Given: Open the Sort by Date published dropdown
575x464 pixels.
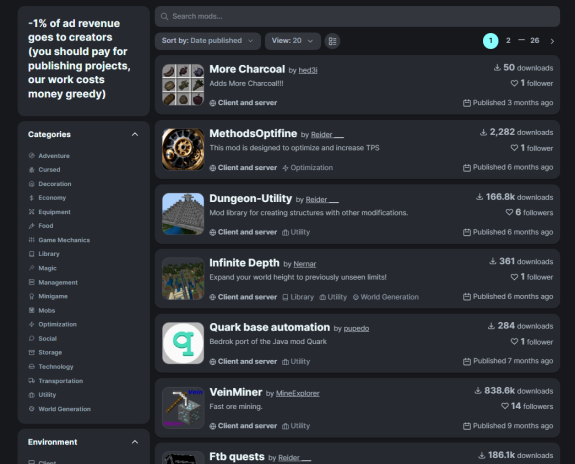Looking at the screenshot, I should [208, 41].
